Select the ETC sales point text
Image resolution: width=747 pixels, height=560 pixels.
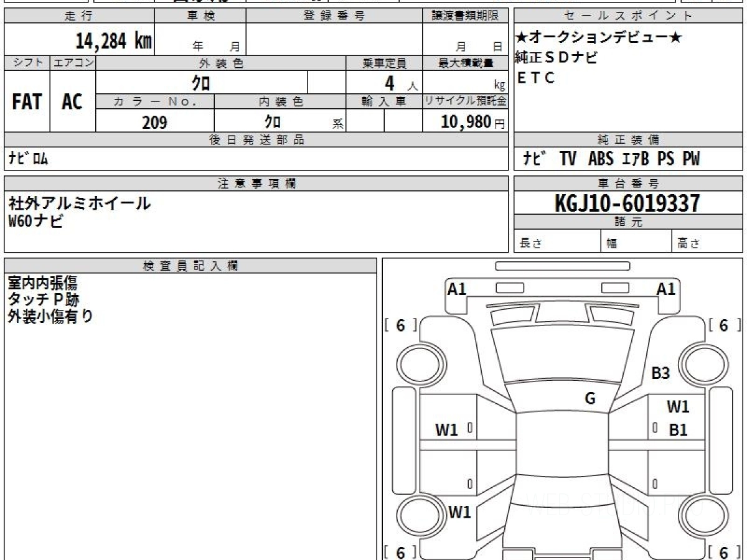pos(535,78)
